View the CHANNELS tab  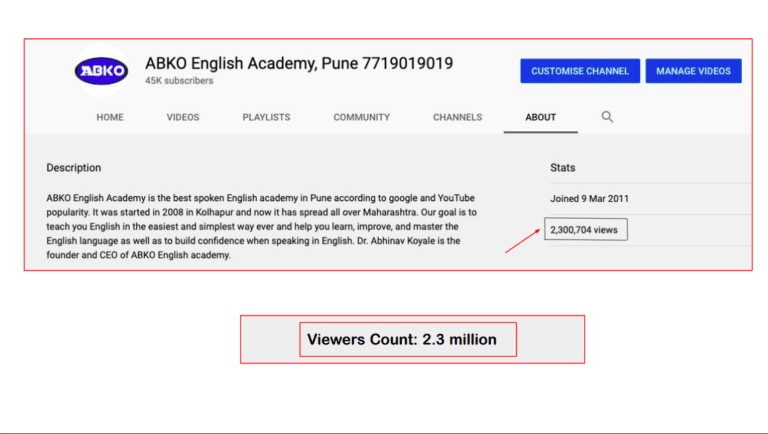pos(457,118)
